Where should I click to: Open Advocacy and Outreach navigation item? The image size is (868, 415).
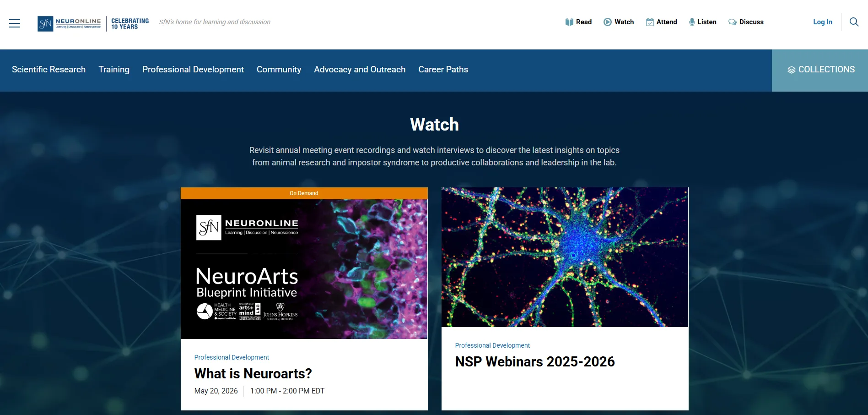click(360, 70)
